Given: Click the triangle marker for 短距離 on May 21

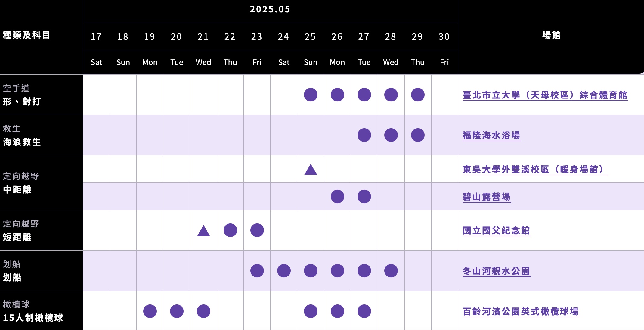Looking at the screenshot, I should pyautogui.click(x=203, y=231).
